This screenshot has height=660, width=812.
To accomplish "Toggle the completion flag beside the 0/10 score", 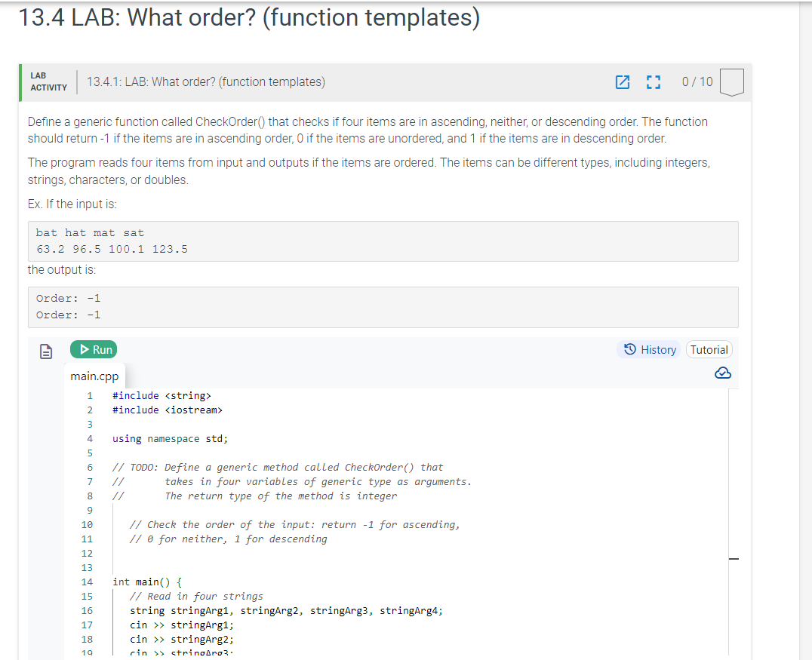I will tap(731, 83).
